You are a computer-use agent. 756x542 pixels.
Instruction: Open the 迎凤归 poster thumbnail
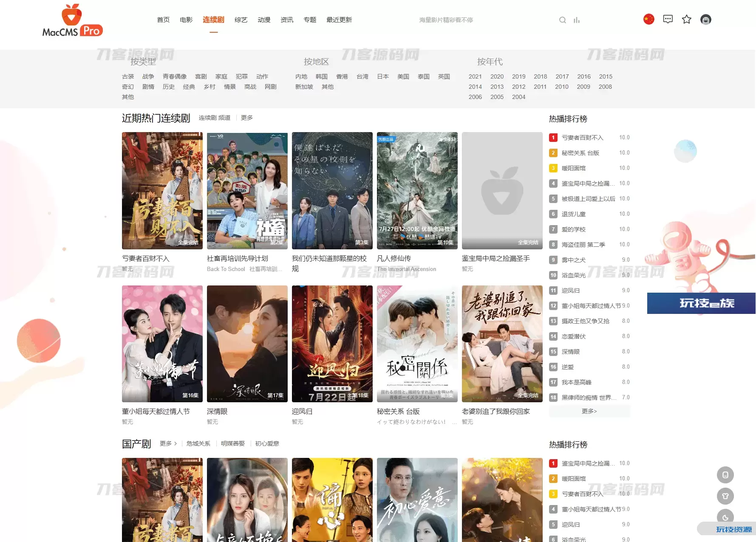pyautogui.click(x=332, y=344)
